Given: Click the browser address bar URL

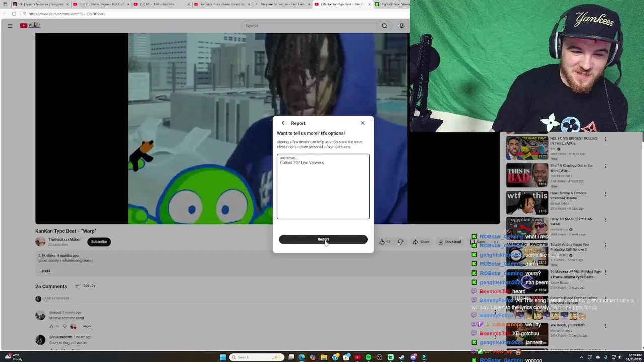Looking at the screenshot, I should point(65,14).
